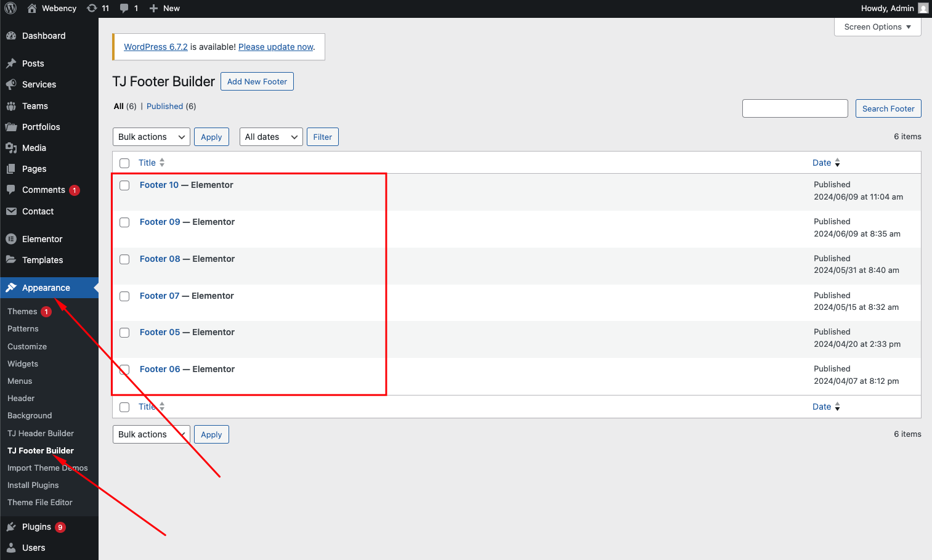Filter list by Published link
This screenshot has width=932, height=560.
point(165,106)
